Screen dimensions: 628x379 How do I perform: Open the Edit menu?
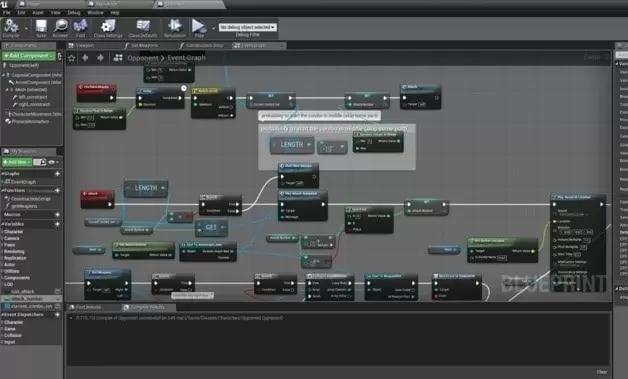[x=21, y=13]
